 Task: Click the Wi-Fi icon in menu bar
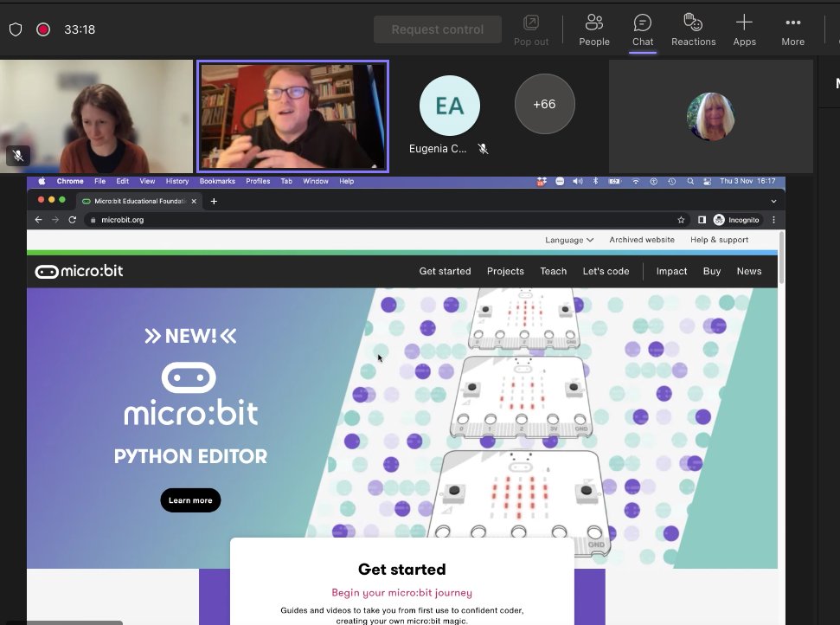point(635,181)
